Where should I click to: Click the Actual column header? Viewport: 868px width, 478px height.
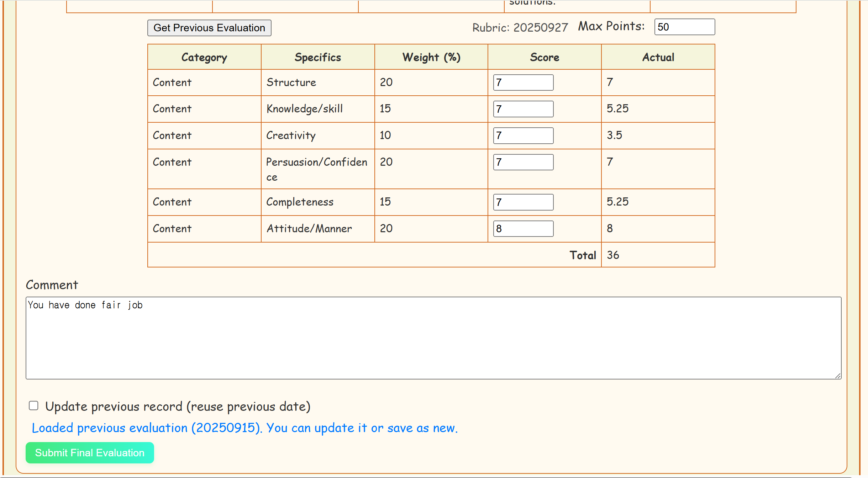tap(658, 57)
